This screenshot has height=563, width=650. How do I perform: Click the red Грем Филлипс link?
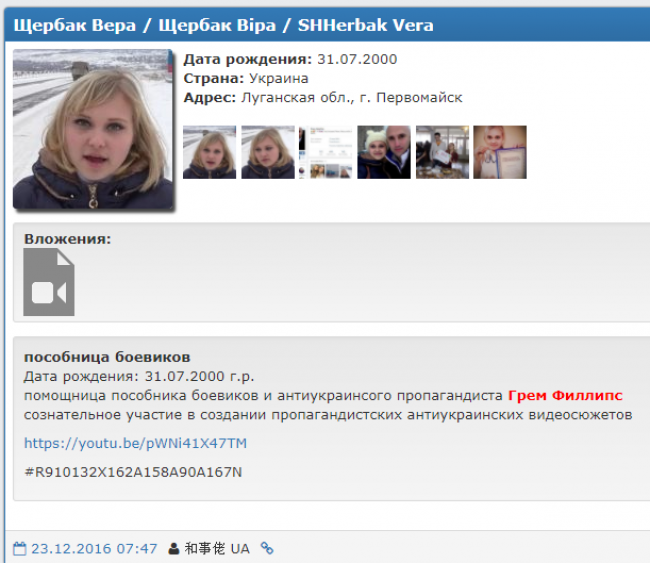coord(565,395)
